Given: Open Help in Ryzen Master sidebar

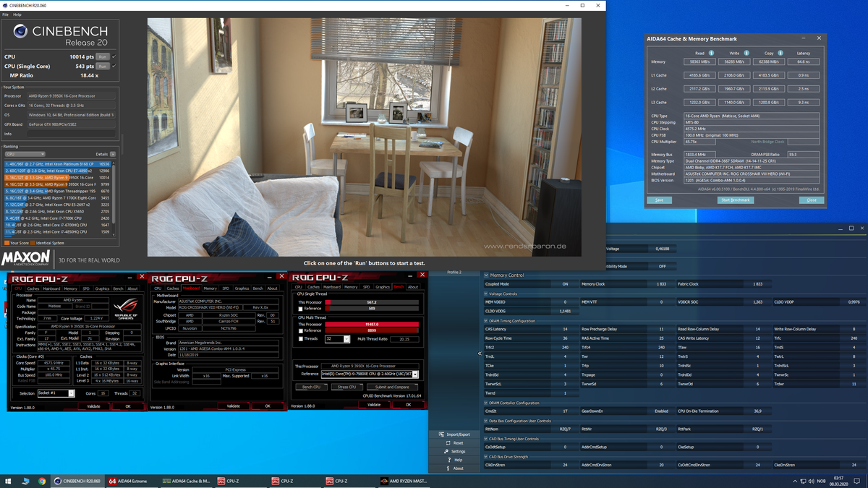Looking at the screenshot, I should [454, 460].
